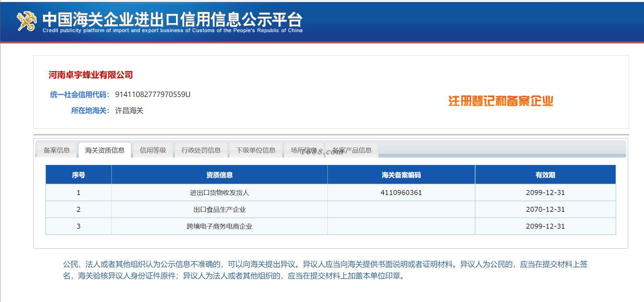
Task: Select the 出口食品生产企业 cell
Action: click(x=219, y=209)
